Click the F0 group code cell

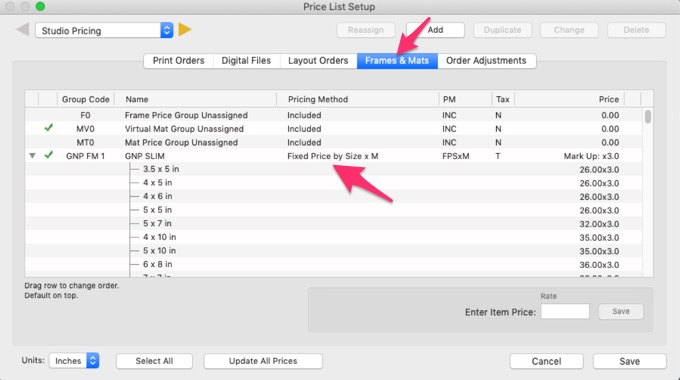[85, 115]
